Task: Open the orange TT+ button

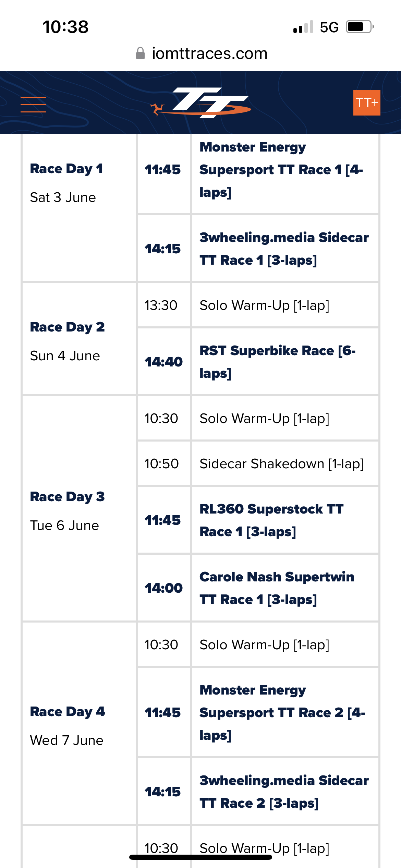Action: tap(367, 103)
